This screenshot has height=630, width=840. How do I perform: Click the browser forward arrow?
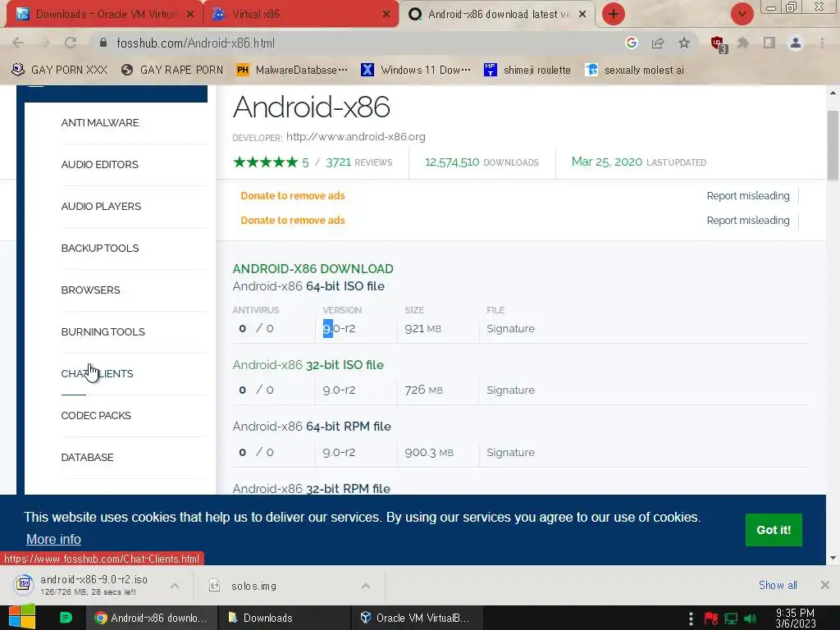click(44, 43)
